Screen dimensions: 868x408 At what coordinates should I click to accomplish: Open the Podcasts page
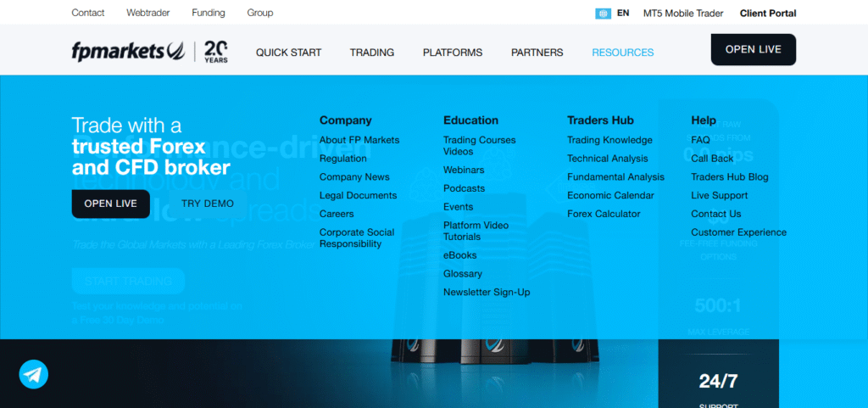[x=464, y=188]
